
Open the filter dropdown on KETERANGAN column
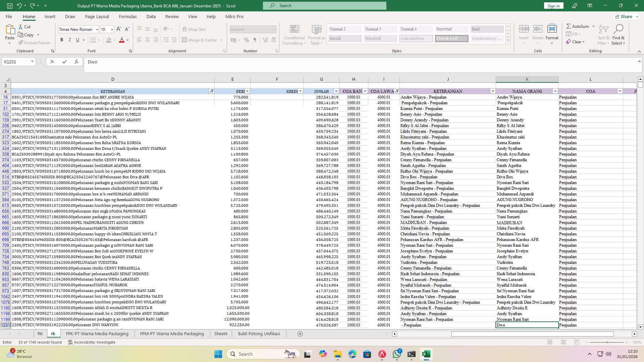211,91
